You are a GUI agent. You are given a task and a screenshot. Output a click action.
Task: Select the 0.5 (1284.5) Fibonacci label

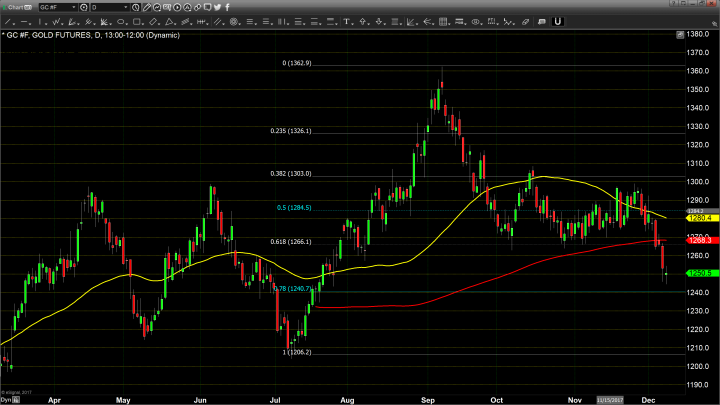pyautogui.click(x=294, y=208)
